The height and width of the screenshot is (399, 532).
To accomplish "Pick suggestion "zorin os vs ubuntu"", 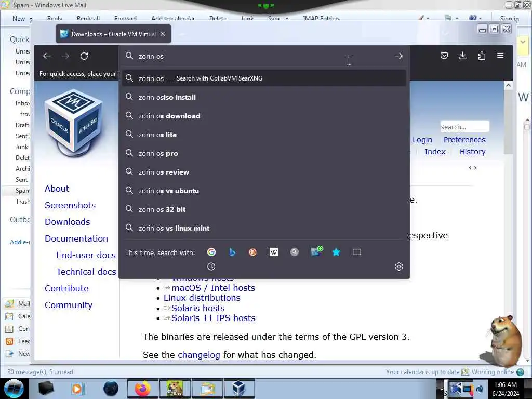I will click(x=264, y=191).
